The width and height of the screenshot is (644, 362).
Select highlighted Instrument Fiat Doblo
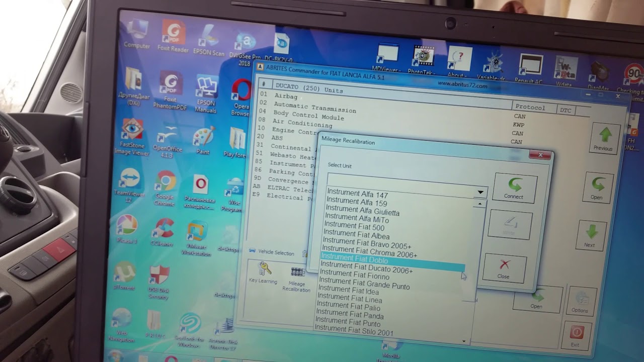coord(392,261)
